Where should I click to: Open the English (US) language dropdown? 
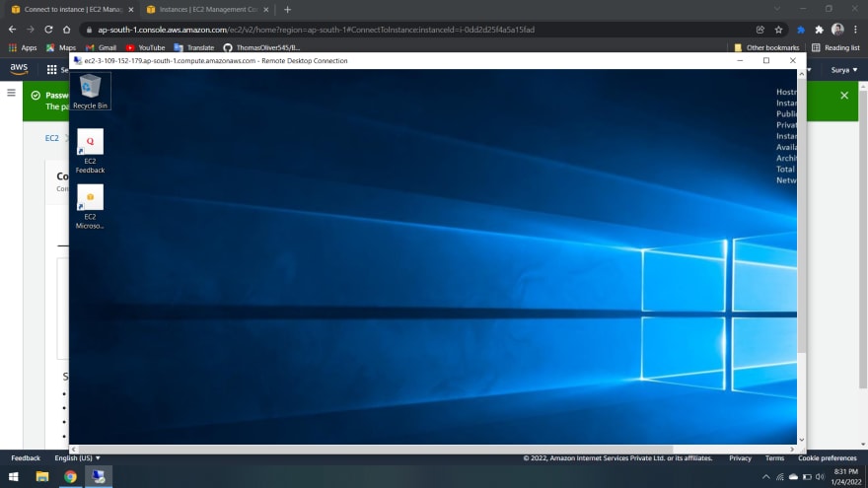pos(77,458)
